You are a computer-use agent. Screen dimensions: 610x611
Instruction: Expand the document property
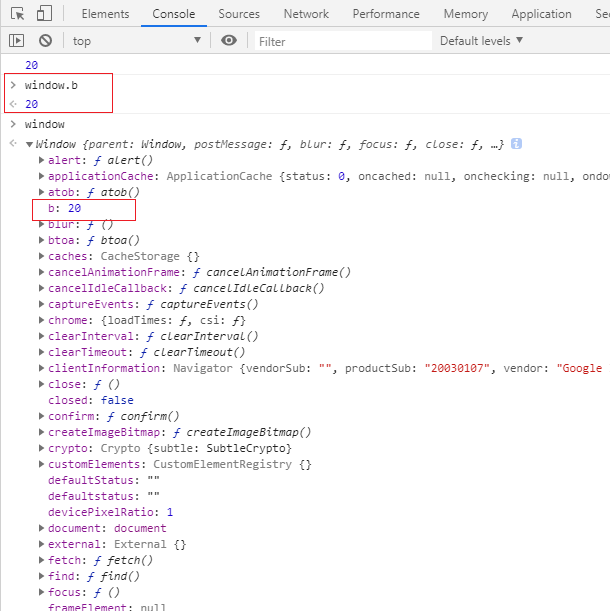(41, 528)
